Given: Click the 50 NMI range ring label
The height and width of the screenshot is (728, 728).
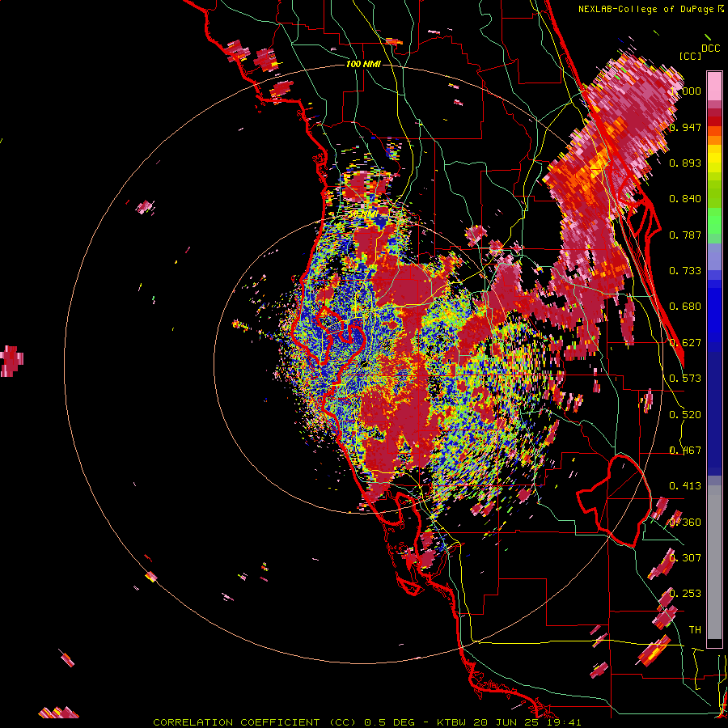Looking at the screenshot, I should pos(363,214).
